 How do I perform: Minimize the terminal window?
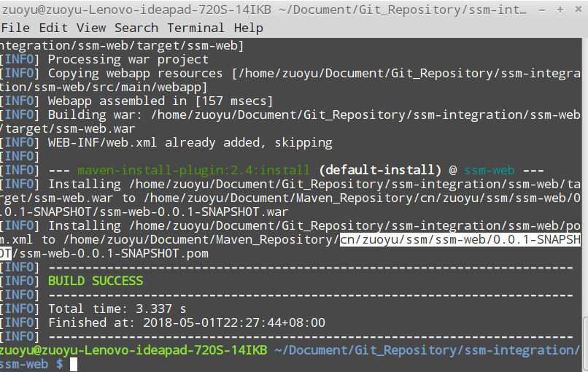[x=542, y=10]
